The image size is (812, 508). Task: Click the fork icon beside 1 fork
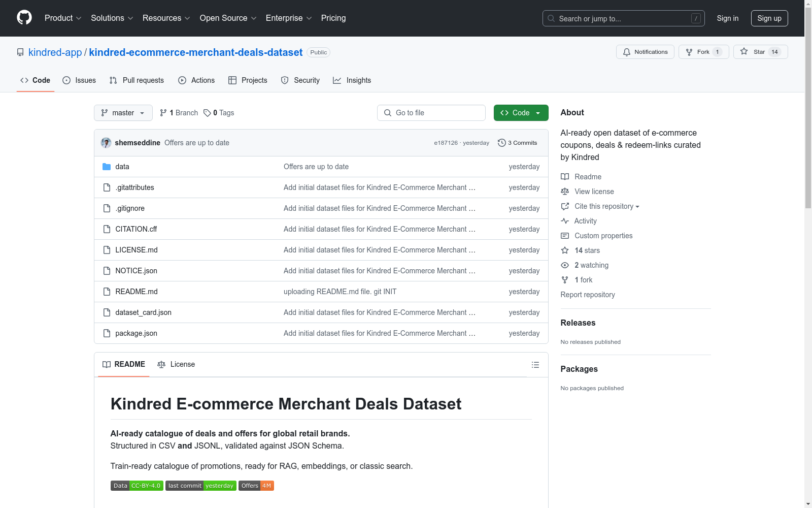point(565,280)
